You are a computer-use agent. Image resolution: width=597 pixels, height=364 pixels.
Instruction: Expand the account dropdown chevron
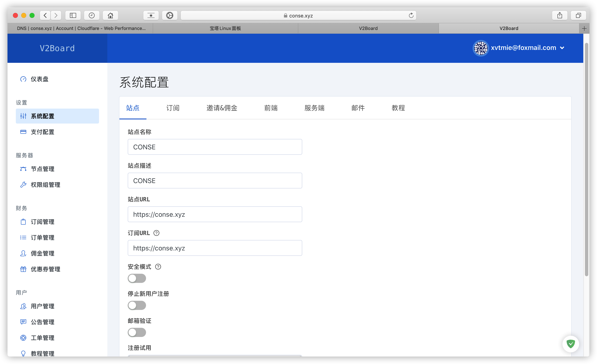(x=562, y=48)
